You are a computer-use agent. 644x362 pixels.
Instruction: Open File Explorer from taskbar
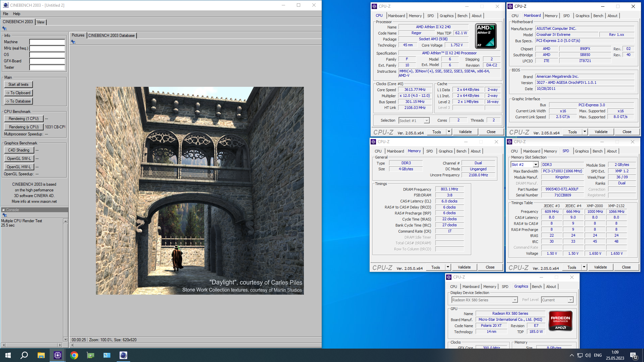pyautogui.click(x=41, y=355)
